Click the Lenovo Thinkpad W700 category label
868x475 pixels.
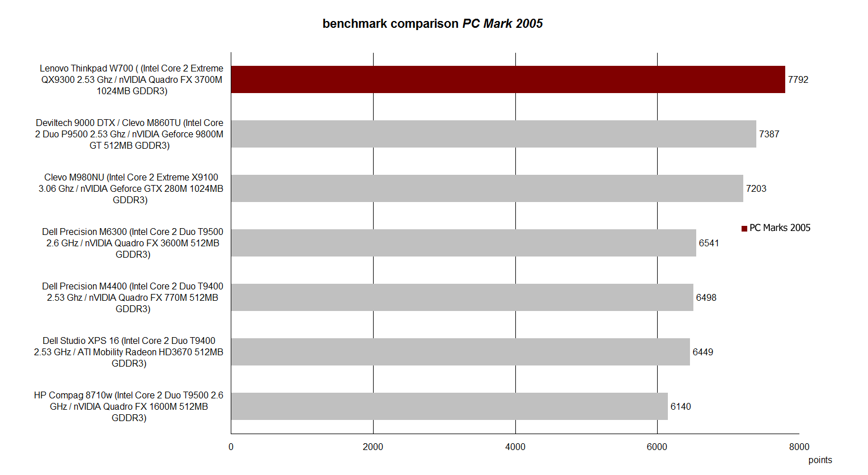132,79
